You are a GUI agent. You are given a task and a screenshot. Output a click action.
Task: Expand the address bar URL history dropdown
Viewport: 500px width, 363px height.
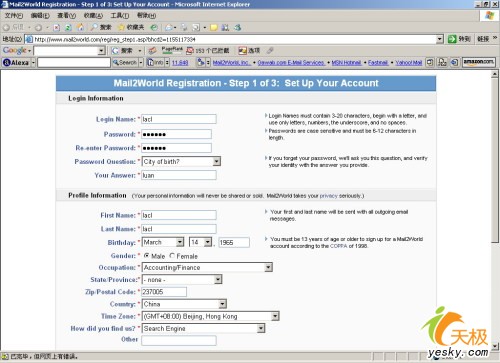440,39
